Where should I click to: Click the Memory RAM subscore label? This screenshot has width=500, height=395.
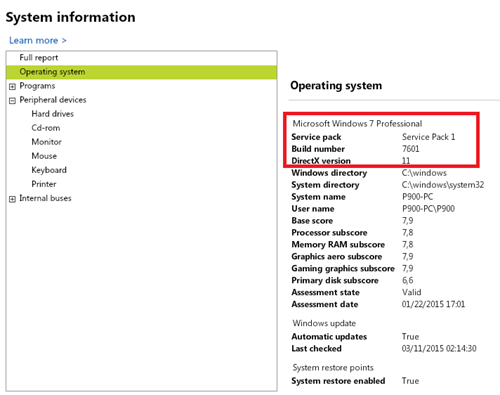tap(338, 245)
